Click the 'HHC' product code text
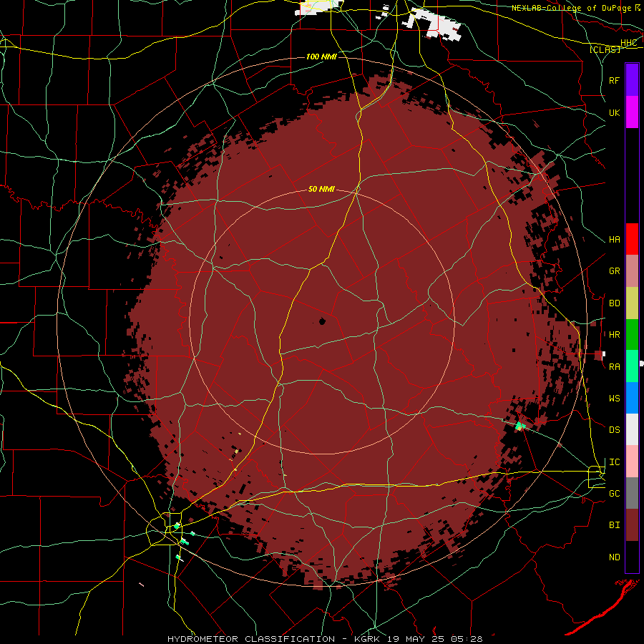This screenshot has height=644, width=644. pos(628,43)
